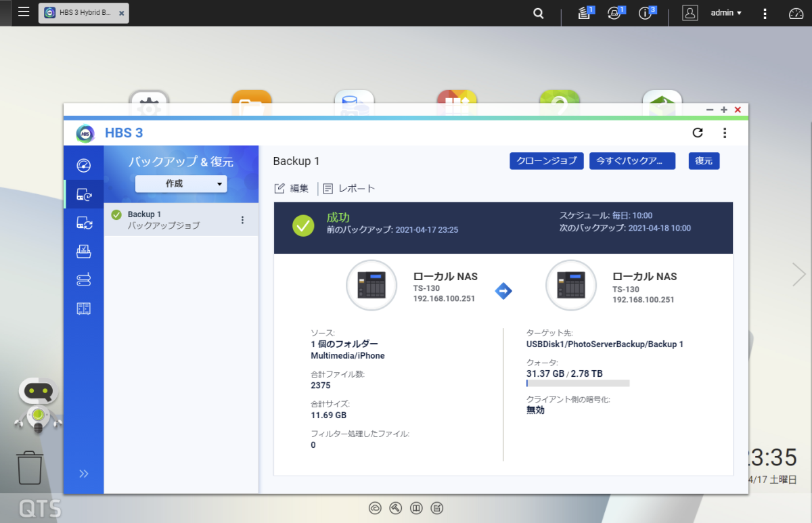Click the クローンジョブ button
The width and height of the screenshot is (812, 523).
(547, 160)
